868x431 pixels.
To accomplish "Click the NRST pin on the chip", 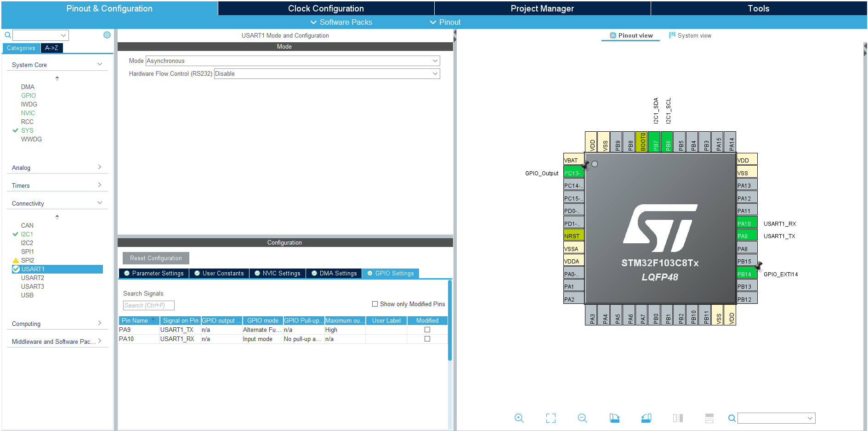I will pos(573,236).
